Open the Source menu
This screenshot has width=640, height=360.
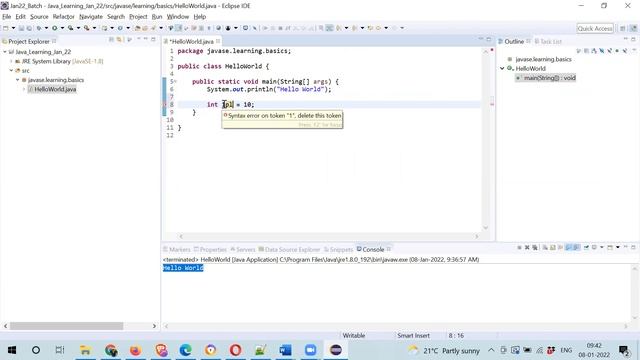point(39,17)
